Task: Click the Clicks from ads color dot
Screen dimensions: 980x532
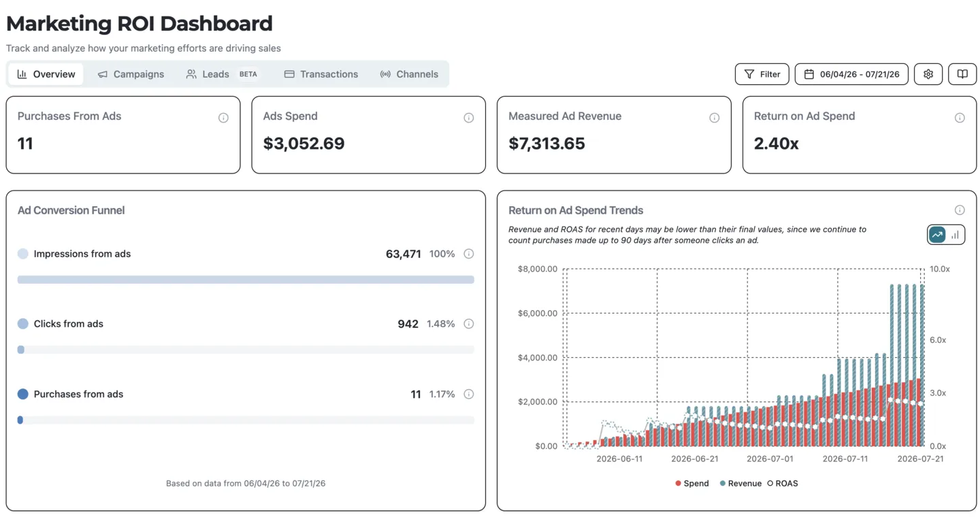Action: tap(23, 324)
